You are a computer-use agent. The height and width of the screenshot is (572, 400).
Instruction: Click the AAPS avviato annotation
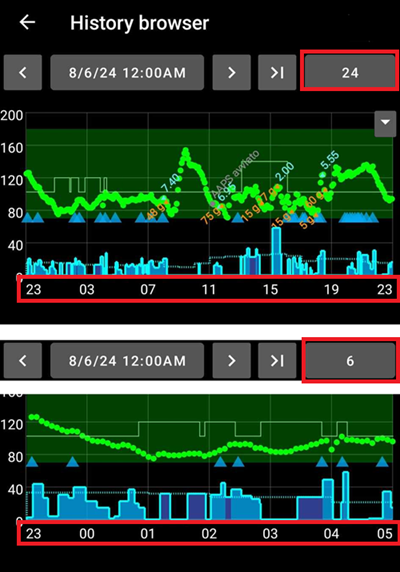[236, 171]
